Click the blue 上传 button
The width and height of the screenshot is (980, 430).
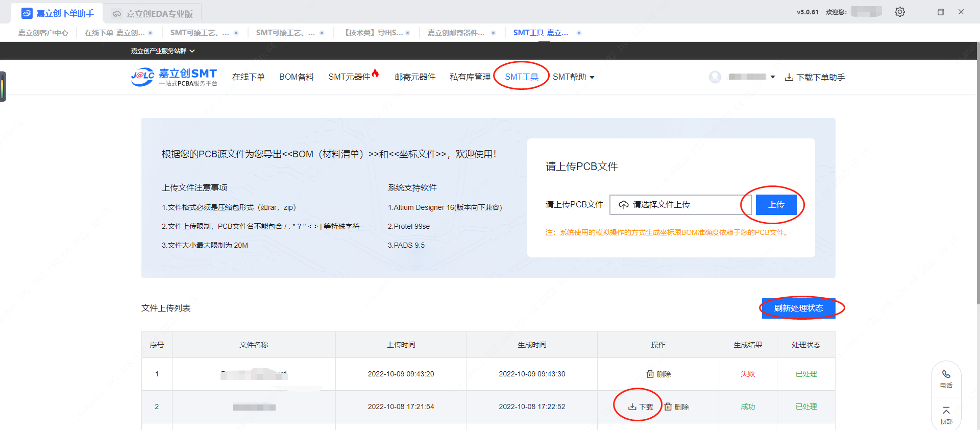(776, 205)
